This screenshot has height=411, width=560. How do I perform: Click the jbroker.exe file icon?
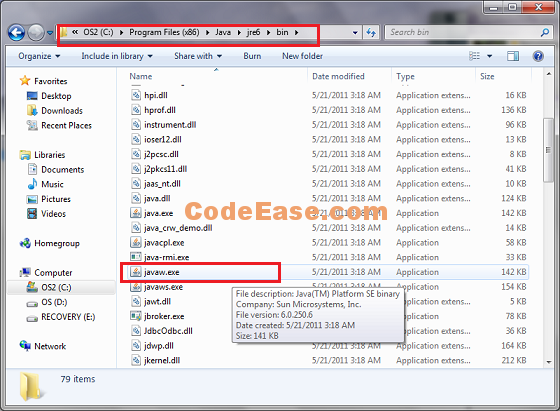tap(136, 316)
